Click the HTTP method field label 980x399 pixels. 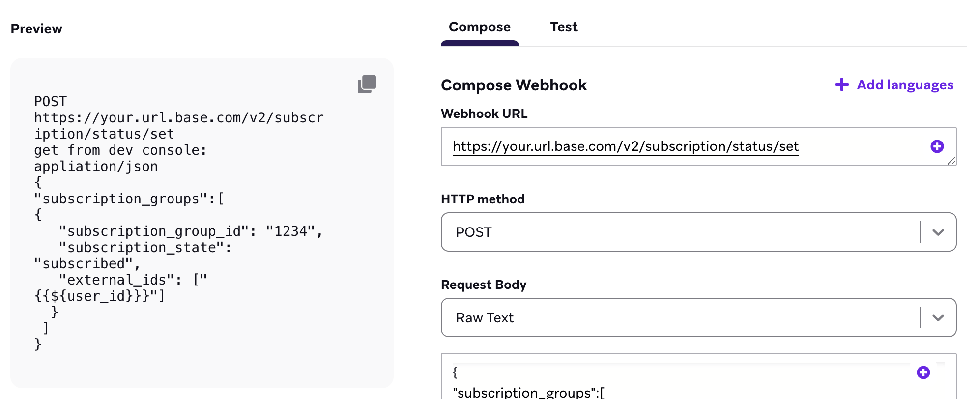[x=482, y=199]
